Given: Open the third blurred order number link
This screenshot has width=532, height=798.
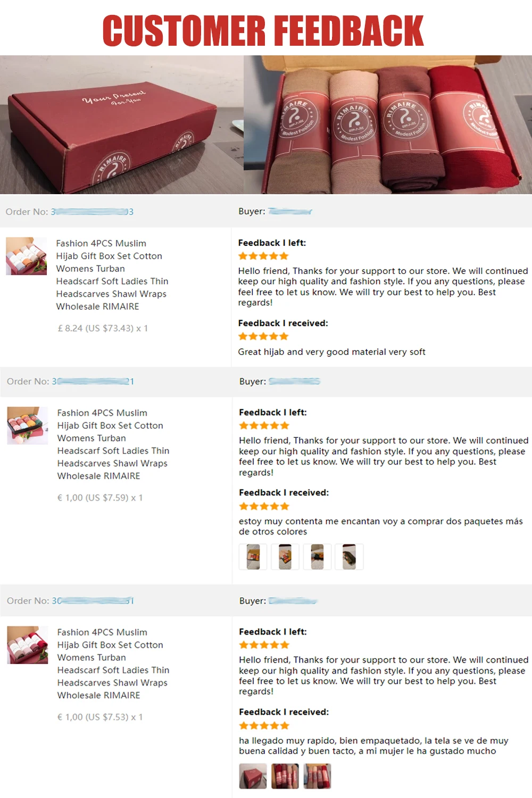Looking at the screenshot, I should click(93, 601).
